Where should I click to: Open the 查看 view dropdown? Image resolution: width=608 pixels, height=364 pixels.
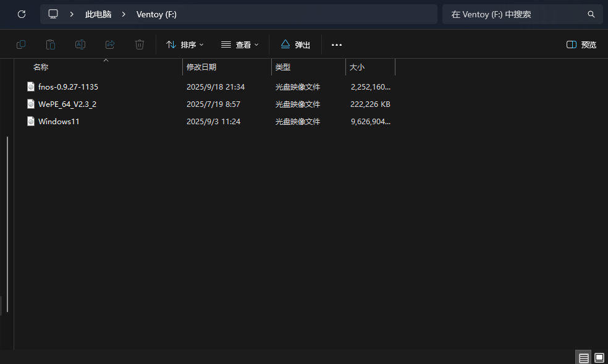[x=240, y=44]
